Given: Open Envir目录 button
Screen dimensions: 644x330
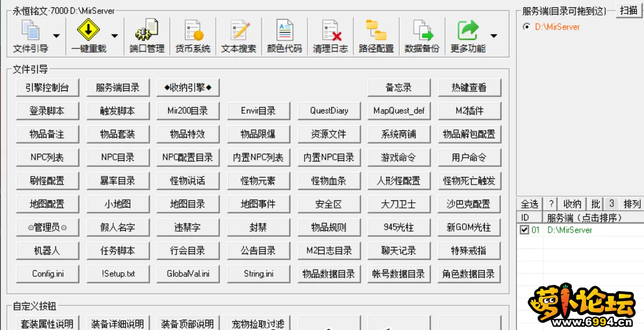Looking at the screenshot, I should point(258,111).
